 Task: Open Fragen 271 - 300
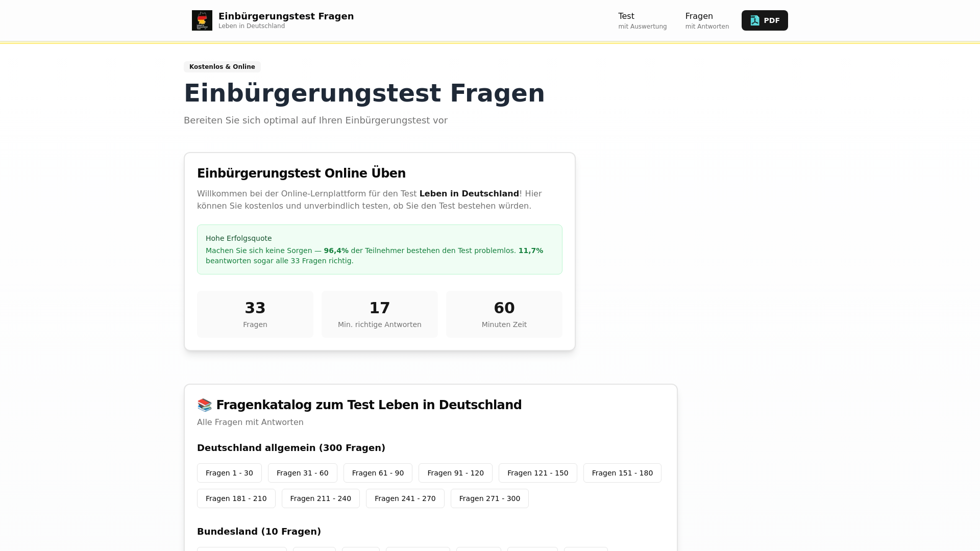pyautogui.click(x=489, y=498)
